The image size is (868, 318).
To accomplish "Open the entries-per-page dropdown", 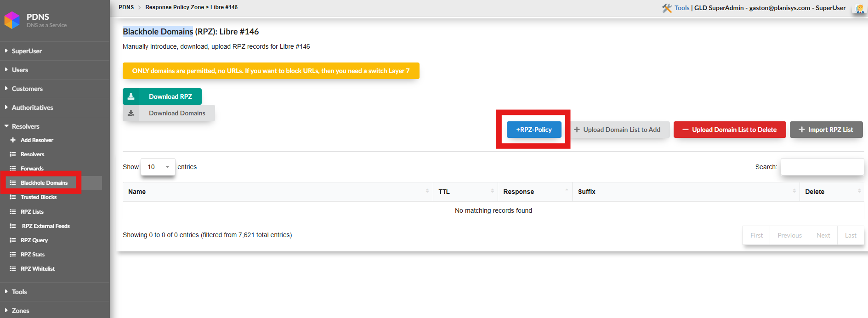I will [158, 167].
